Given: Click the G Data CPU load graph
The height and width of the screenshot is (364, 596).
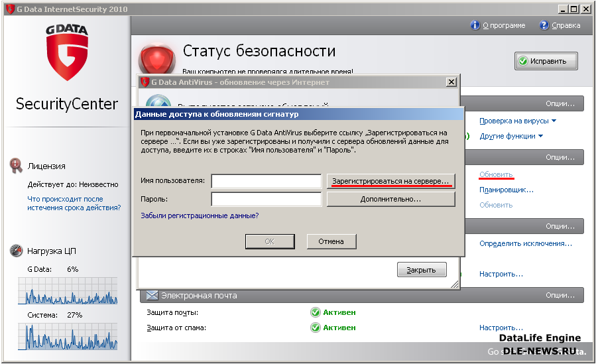Looking at the screenshot, I should coord(68,290).
